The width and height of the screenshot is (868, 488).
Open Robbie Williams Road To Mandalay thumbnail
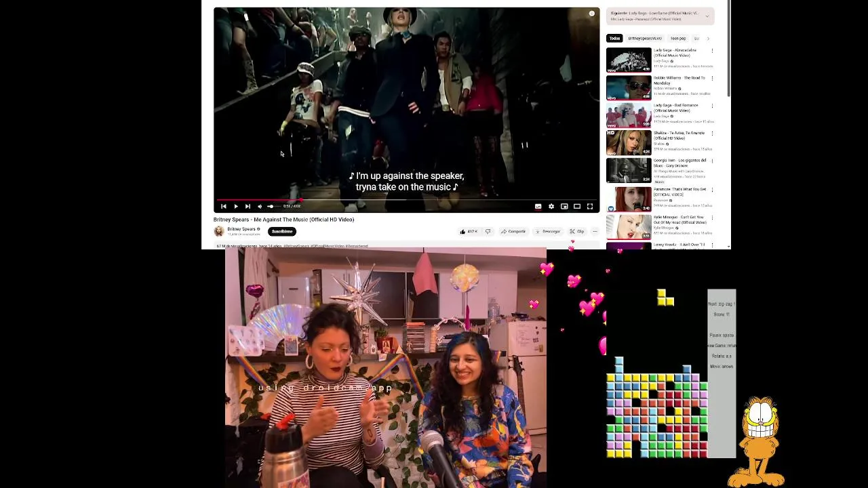click(x=629, y=87)
